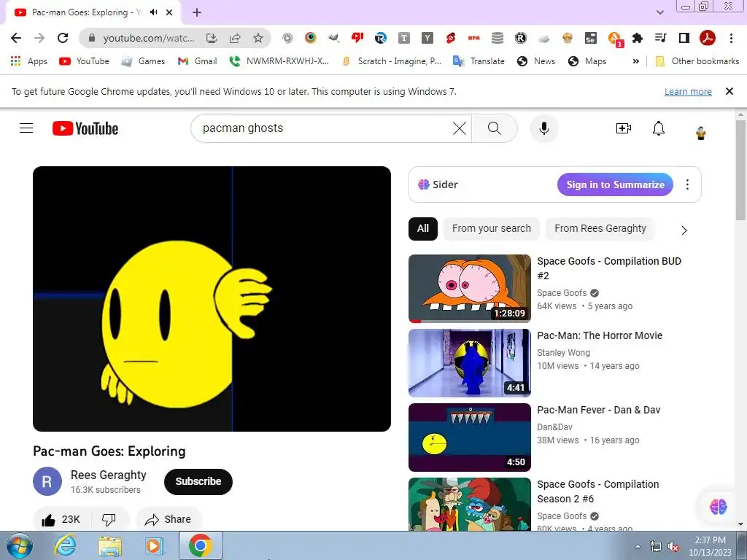Click the address bar URL

[149, 38]
